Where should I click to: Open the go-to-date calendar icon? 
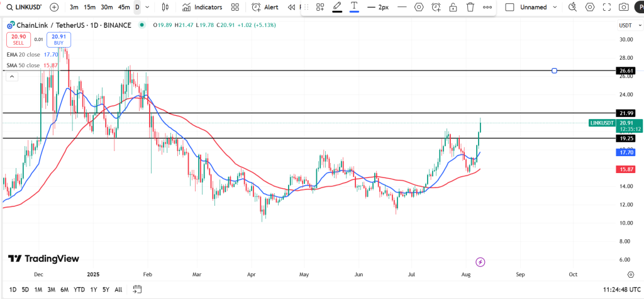(x=137, y=290)
